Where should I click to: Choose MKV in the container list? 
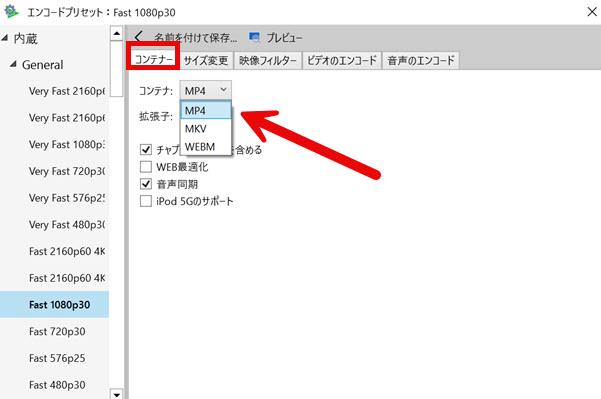tap(206, 129)
